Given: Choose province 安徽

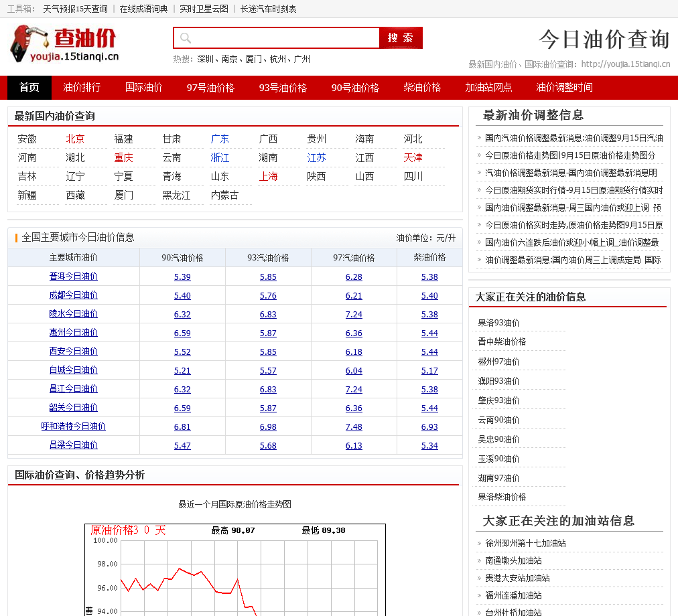Looking at the screenshot, I should click(27, 139).
